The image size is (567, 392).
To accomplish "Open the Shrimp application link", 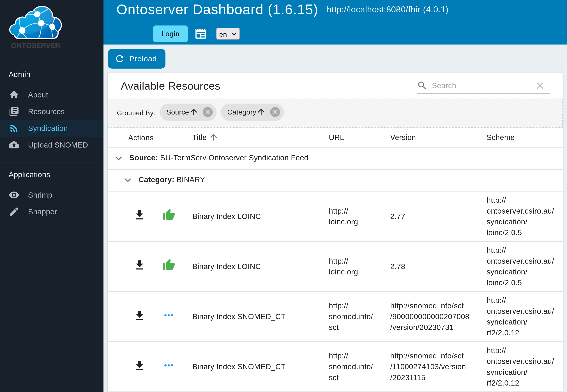I will tap(40, 195).
